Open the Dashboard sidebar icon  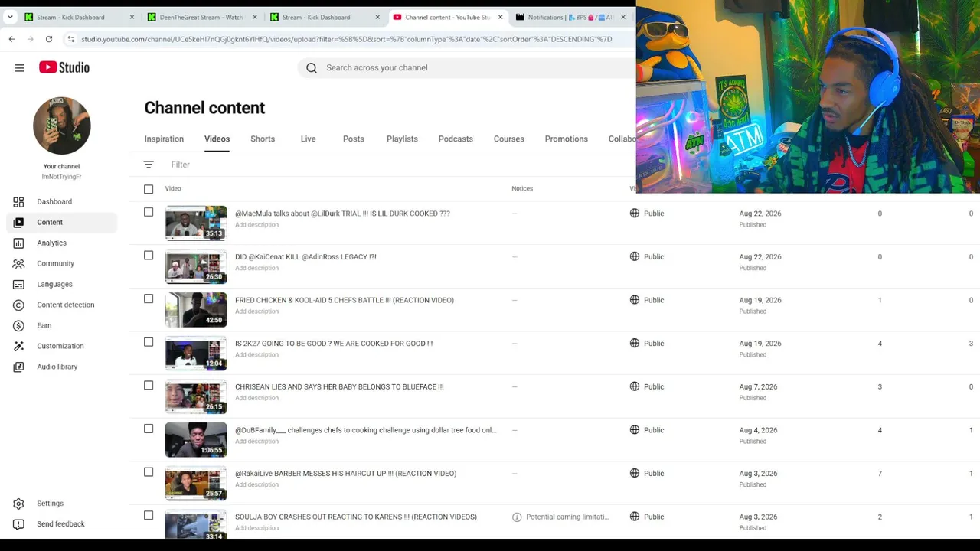18,202
